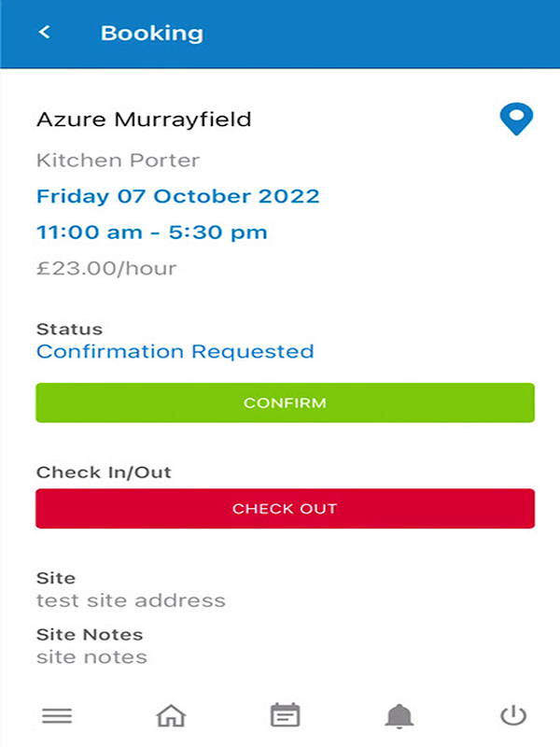Open the calendar bookings icon
The height and width of the screenshot is (747, 560).
285,714
